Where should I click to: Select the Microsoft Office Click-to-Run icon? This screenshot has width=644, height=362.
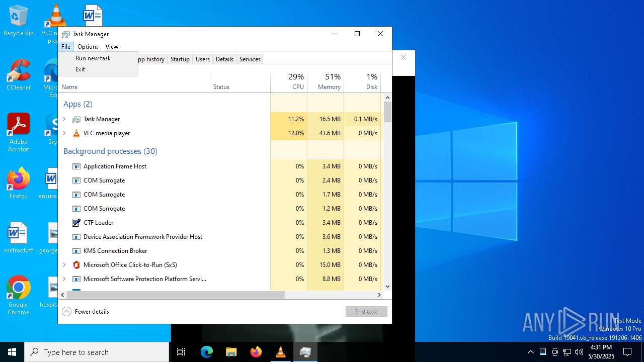click(76, 265)
